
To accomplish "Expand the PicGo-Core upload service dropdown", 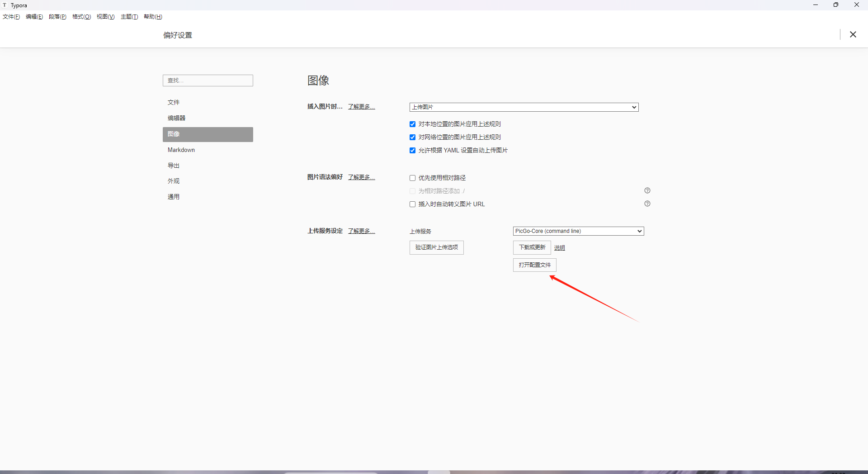I will coord(578,231).
